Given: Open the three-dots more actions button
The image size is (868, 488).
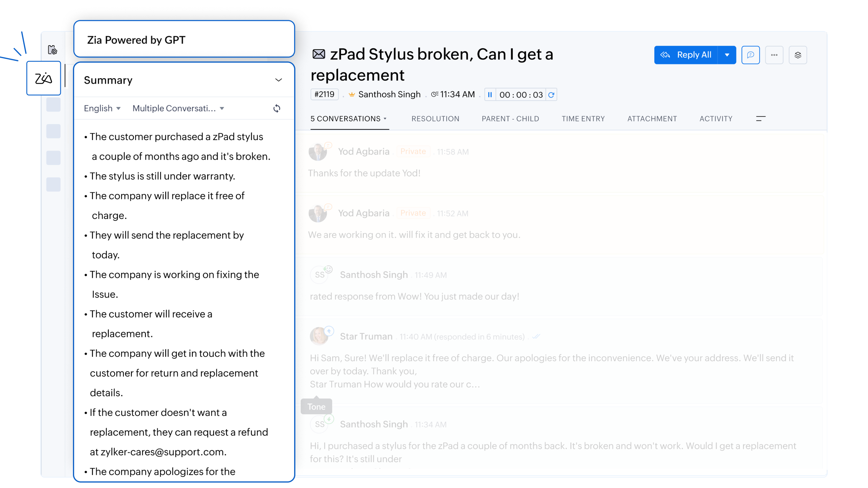Looking at the screenshot, I should coord(774,55).
